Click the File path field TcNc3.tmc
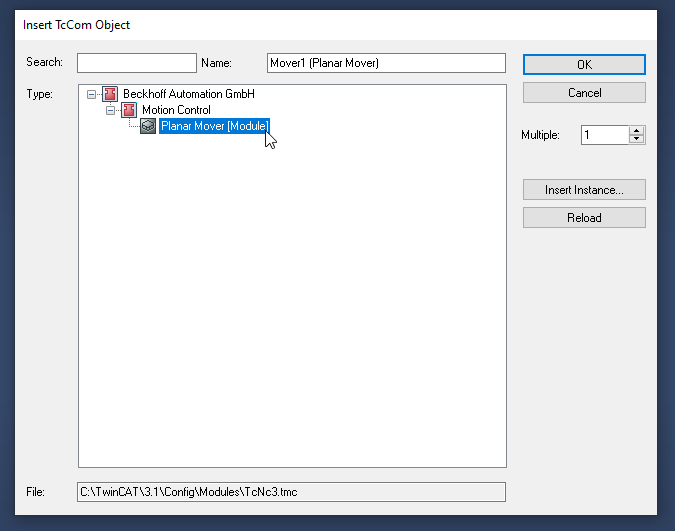Image resolution: width=675 pixels, height=531 pixels. click(x=291, y=492)
